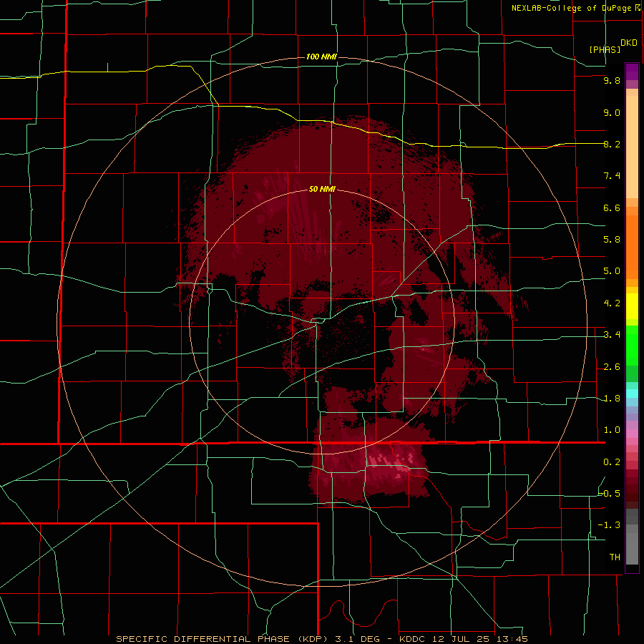Pick the yellow segment of the color bar
Viewport: 644px width, 644px height.
point(632,306)
